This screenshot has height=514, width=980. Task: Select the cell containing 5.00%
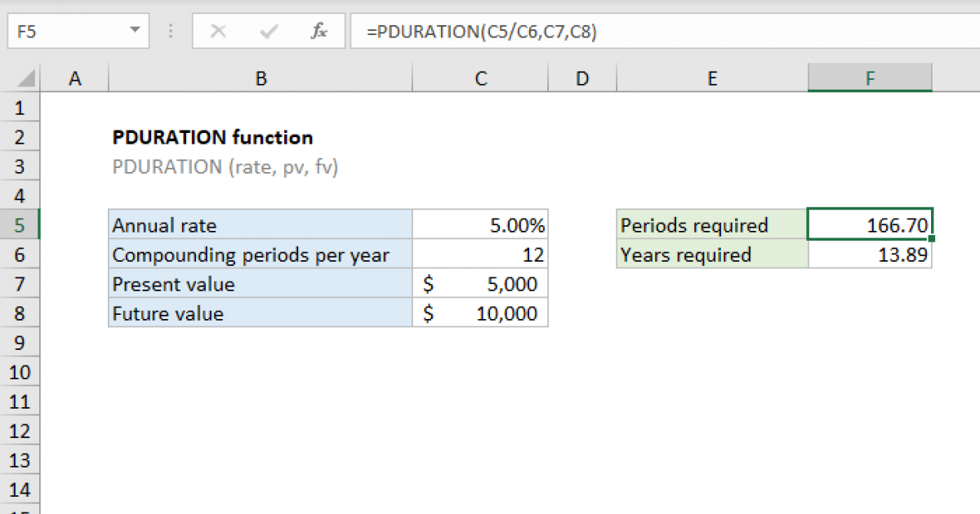click(480, 225)
